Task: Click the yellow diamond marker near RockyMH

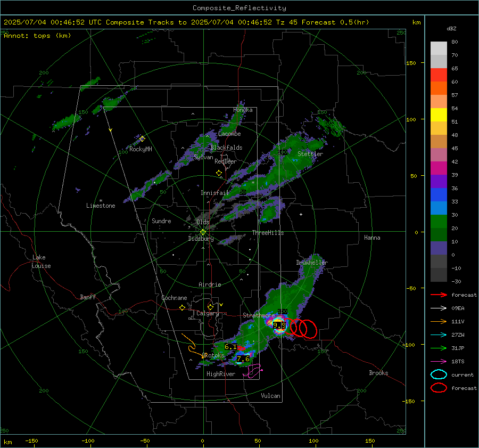Action: pos(142,139)
